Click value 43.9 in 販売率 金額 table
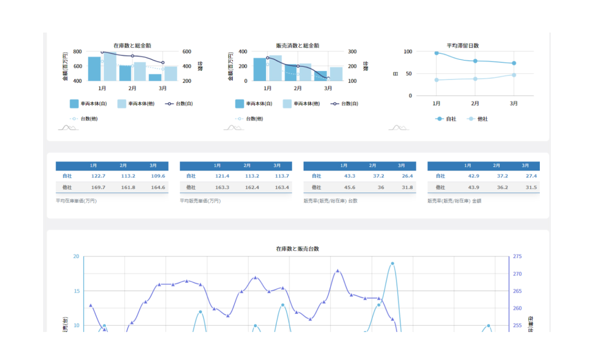This screenshot has height=364, width=594. (474, 187)
